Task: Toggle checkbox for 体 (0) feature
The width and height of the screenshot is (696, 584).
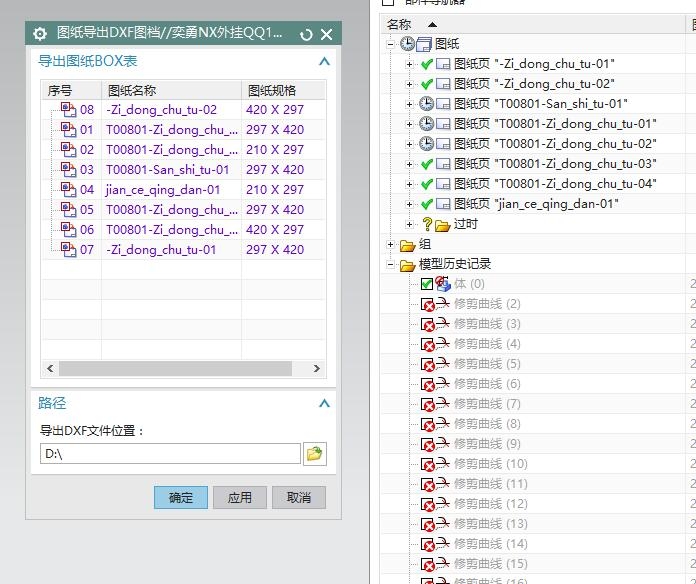Action: click(427, 284)
